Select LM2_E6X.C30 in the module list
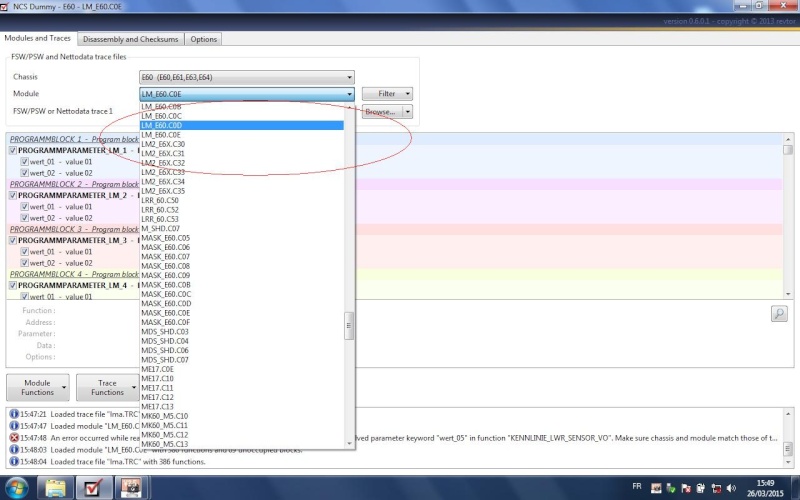Image resolution: width=800 pixels, height=500 pixels. click(242, 144)
